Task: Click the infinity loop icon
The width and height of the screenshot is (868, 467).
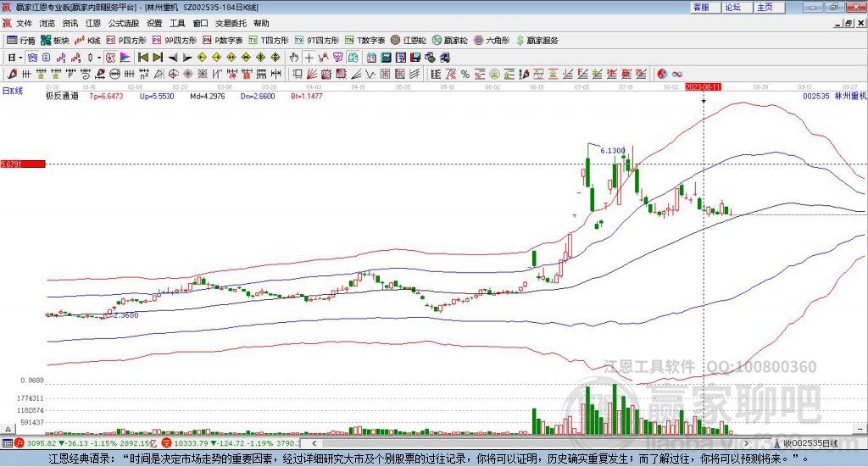Action: pyautogui.click(x=677, y=74)
